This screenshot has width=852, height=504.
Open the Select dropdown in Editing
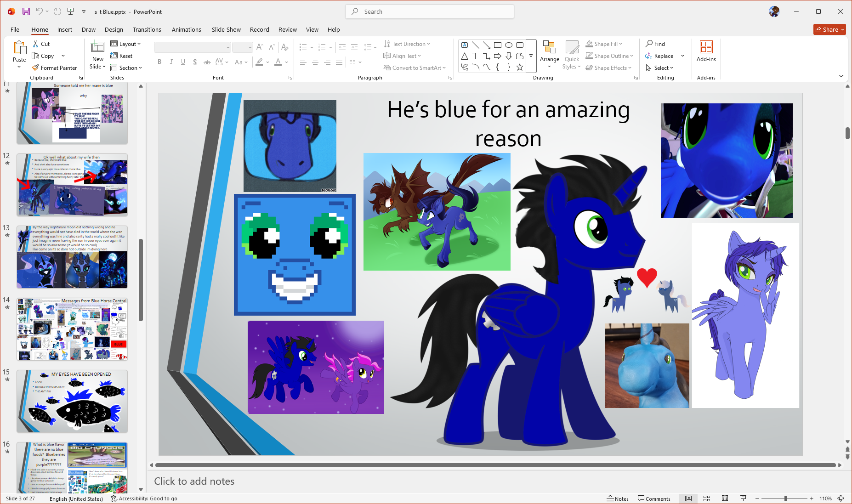point(659,68)
